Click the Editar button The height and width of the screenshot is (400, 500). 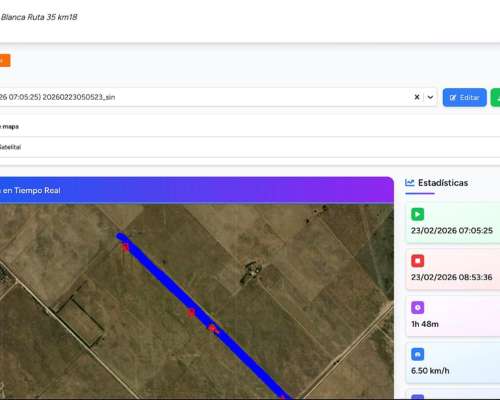pyautogui.click(x=465, y=98)
